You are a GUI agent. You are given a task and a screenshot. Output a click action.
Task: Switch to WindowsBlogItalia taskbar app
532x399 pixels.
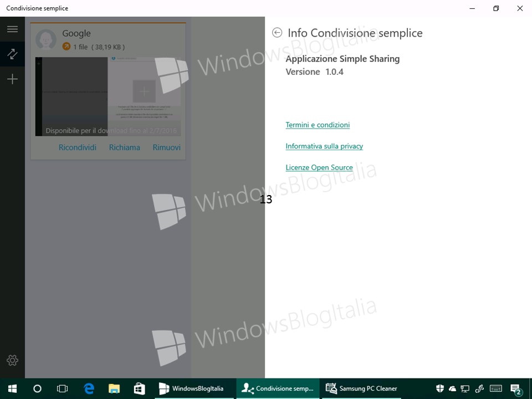tap(194, 388)
